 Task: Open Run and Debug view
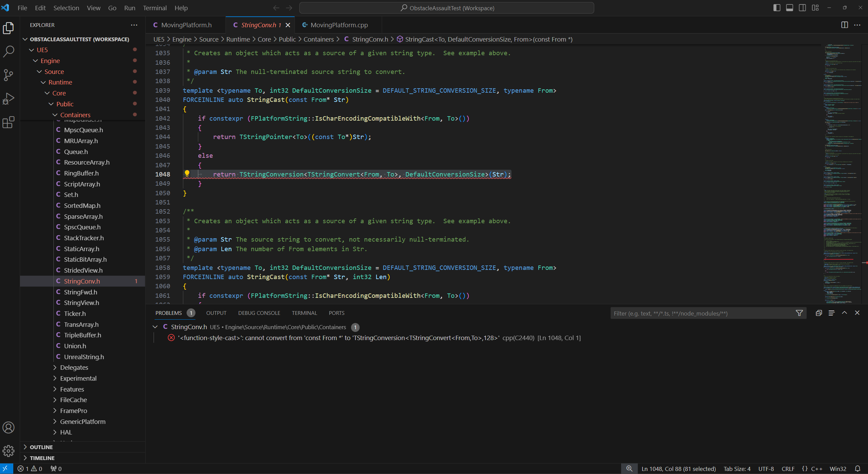tap(9, 99)
